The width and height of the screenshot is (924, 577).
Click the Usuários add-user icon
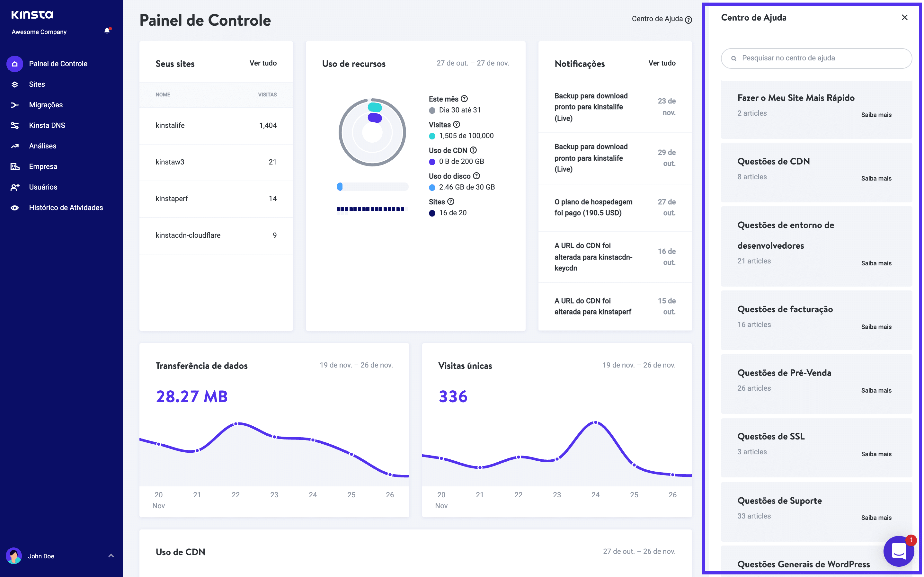click(x=14, y=187)
